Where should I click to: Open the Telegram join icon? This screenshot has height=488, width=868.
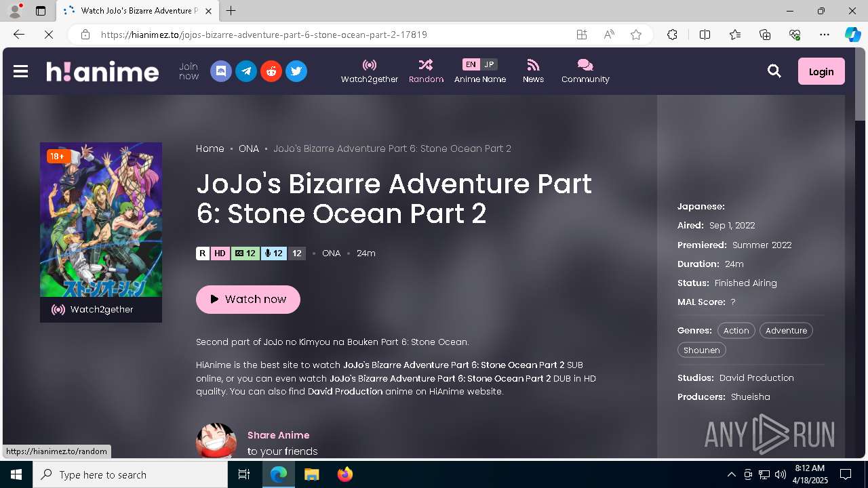click(245, 71)
